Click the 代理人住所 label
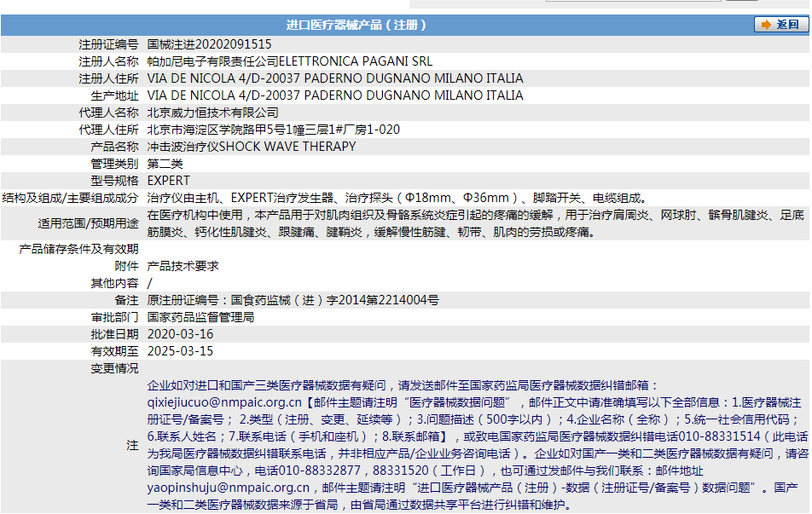The width and height of the screenshot is (812, 514). tap(108, 130)
